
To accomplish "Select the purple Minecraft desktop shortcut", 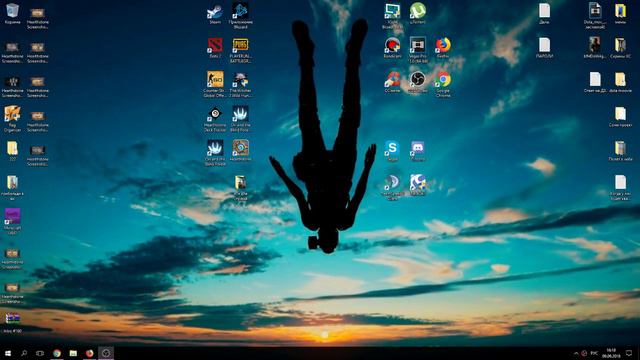I will click(x=12, y=221).
